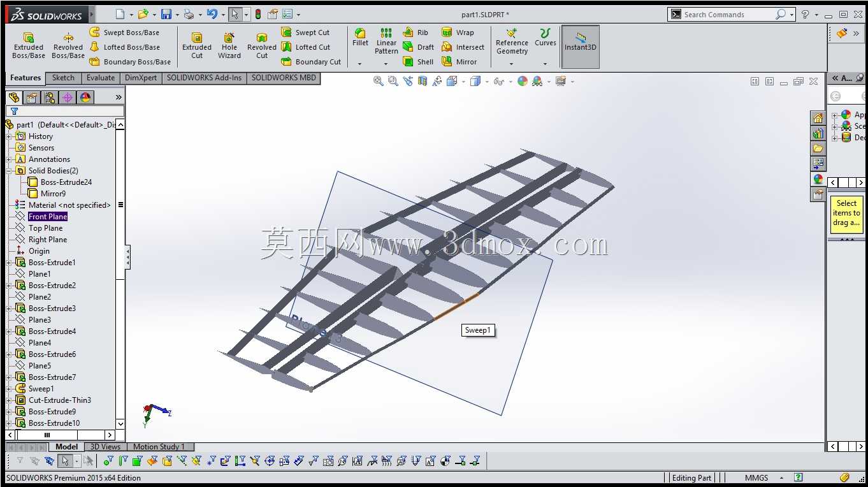Screen dimensions: 868x487
Task: Open PropertyManager tab icon
Action: pos(32,98)
